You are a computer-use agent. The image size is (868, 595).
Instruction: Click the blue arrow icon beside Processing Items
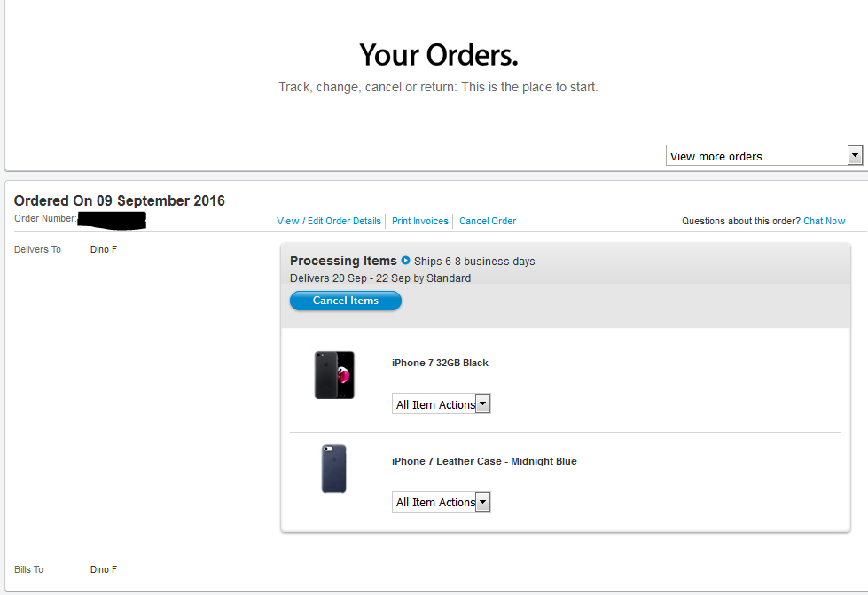coord(405,260)
